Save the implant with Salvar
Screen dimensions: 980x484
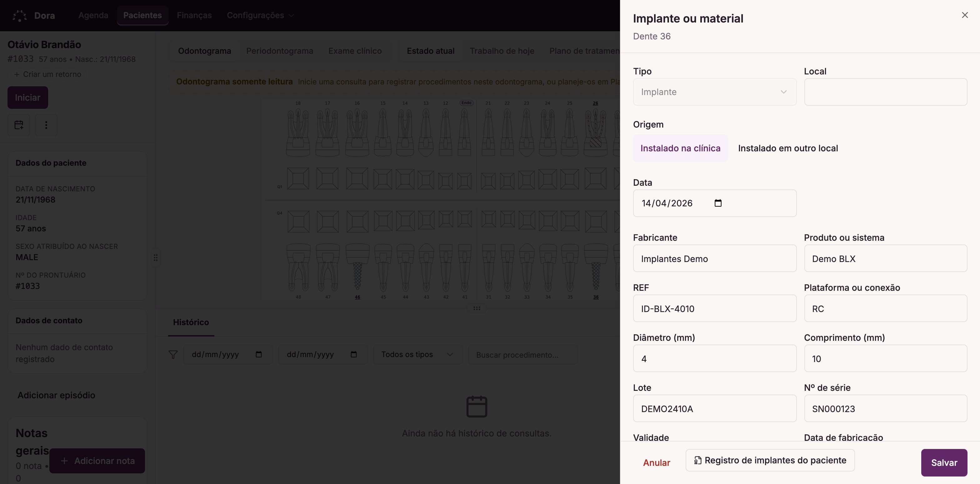point(944,463)
